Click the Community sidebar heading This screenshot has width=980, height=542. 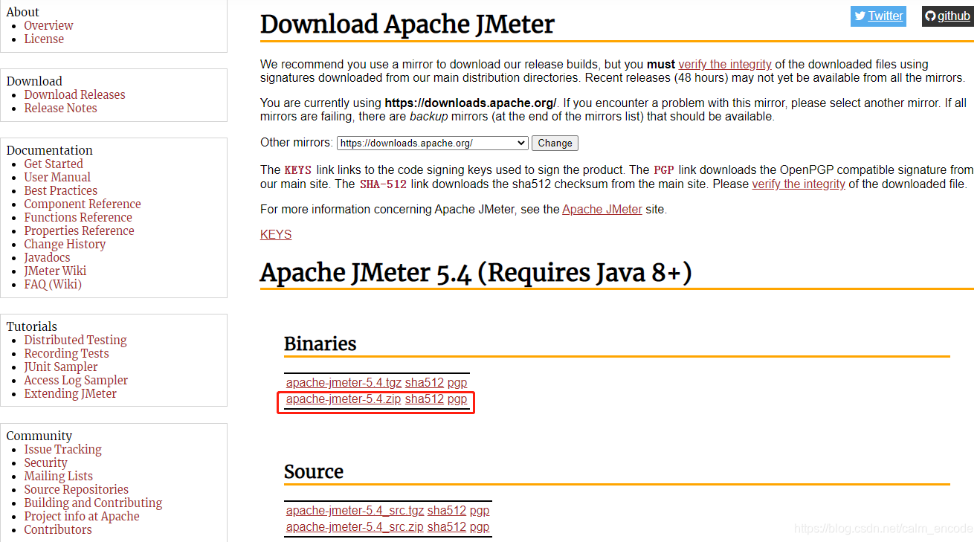(39, 436)
